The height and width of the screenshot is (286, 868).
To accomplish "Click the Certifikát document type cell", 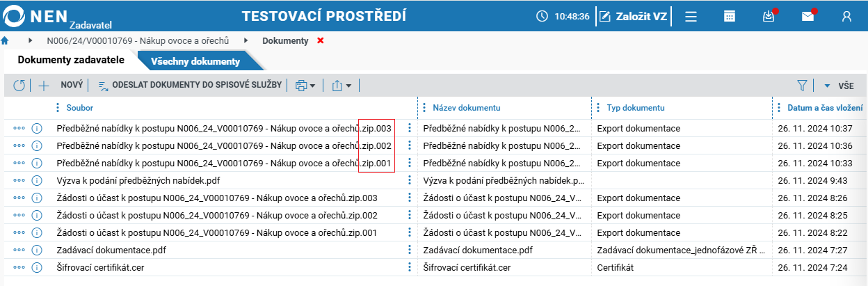I will click(x=616, y=267).
